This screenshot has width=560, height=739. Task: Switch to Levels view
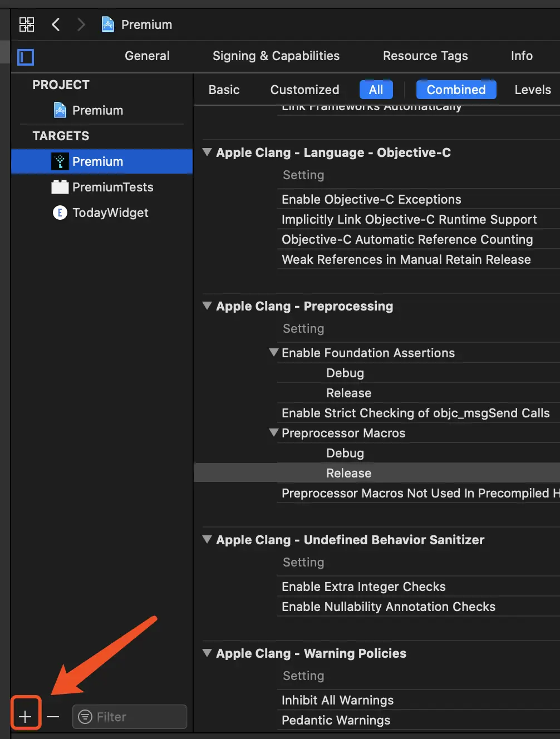click(x=532, y=90)
